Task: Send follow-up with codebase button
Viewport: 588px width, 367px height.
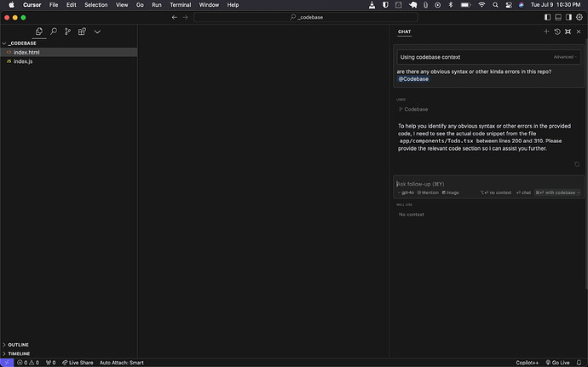Action: 555,192
